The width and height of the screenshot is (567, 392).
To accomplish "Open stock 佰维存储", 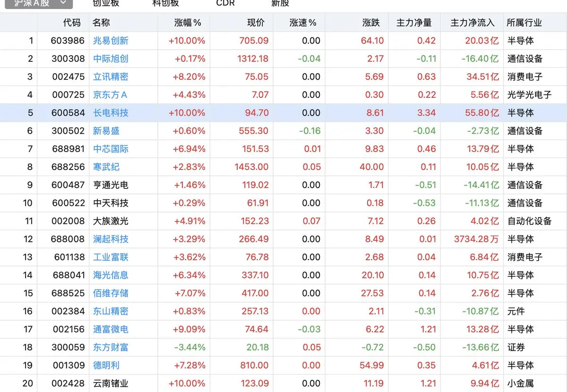I will click(x=111, y=293).
